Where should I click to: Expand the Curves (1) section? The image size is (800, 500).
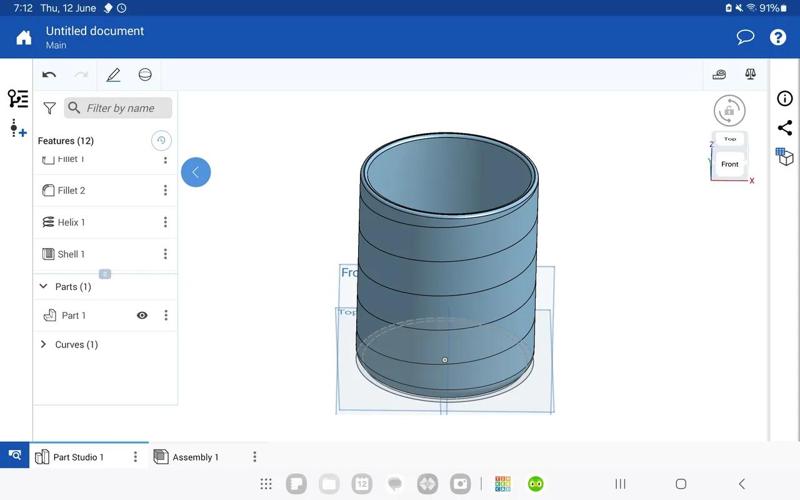pyautogui.click(x=43, y=345)
